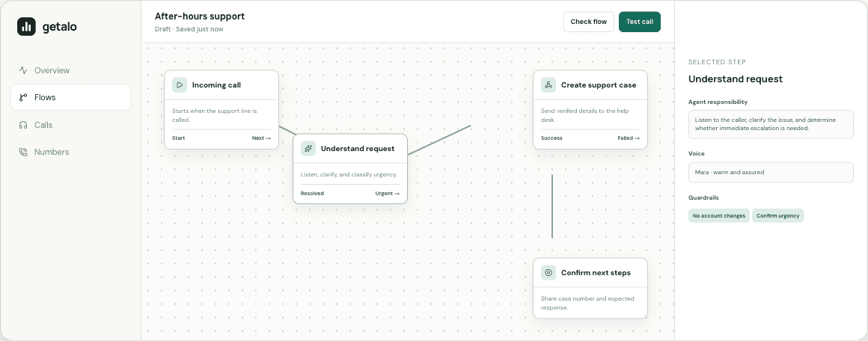Select the Create support case node title

[x=599, y=85]
